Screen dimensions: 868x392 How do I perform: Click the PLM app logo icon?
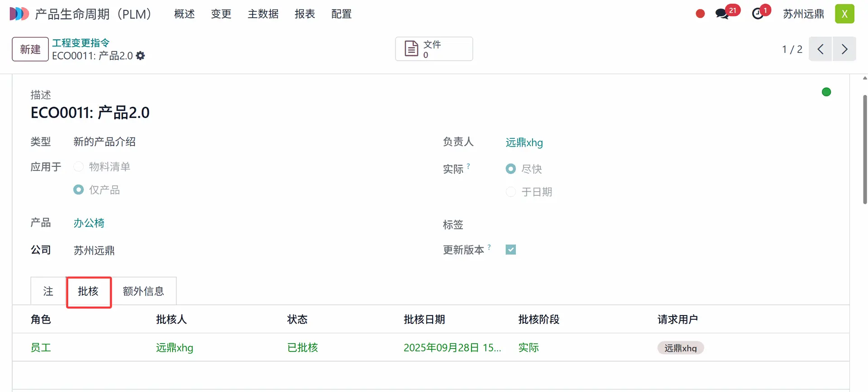[19, 14]
